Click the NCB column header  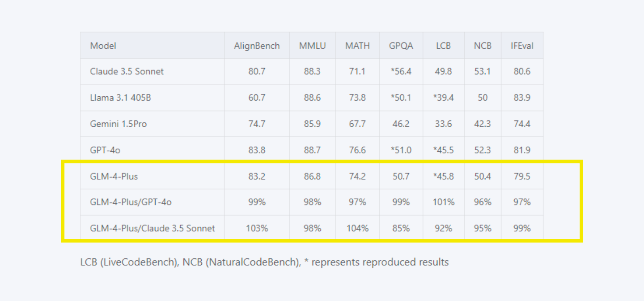(483, 46)
